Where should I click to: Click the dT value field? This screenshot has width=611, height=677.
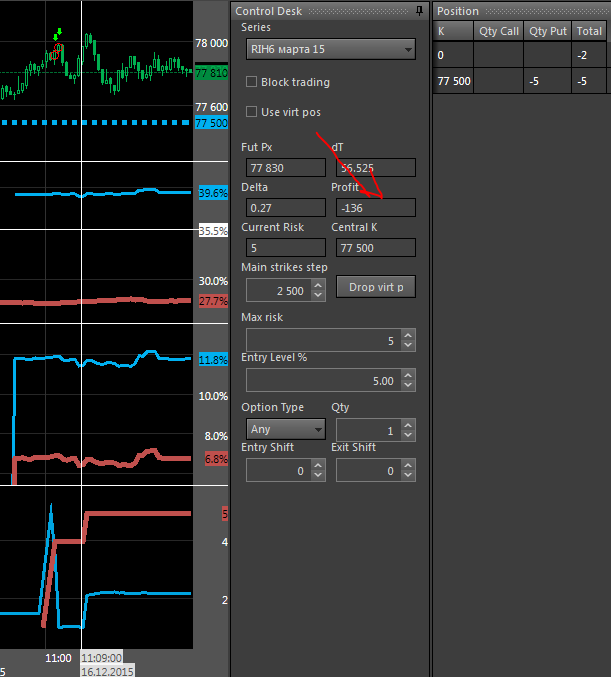pyautogui.click(x=376, y=168)
